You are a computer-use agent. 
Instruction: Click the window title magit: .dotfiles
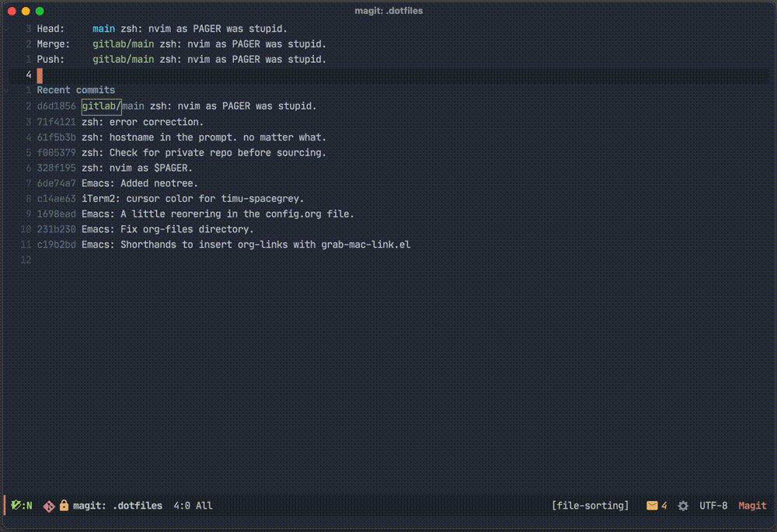pos(388,10)
